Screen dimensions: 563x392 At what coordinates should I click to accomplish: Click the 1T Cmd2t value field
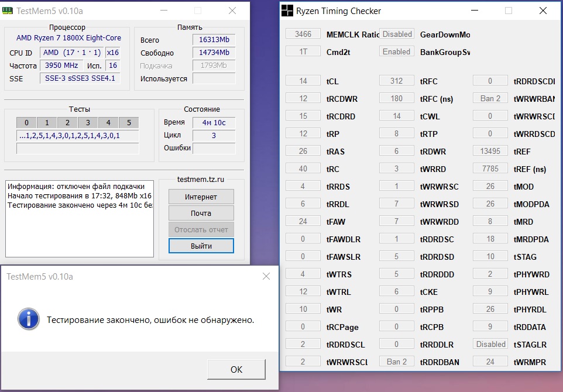(303, 51)
